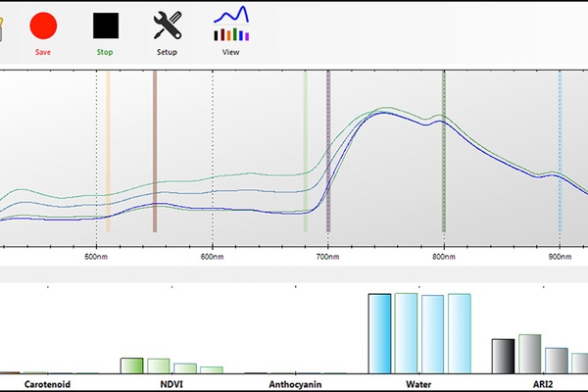Click the spectrum curve peak near 750nm
Screen dimensions: 588x392
click(x=384, y=113)
